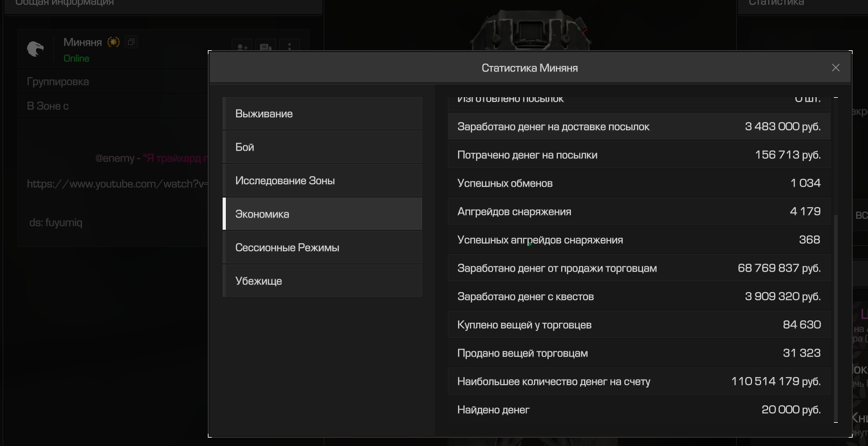Click the Найдено денег row
This screenshot has width=868, height=446.
638,410
